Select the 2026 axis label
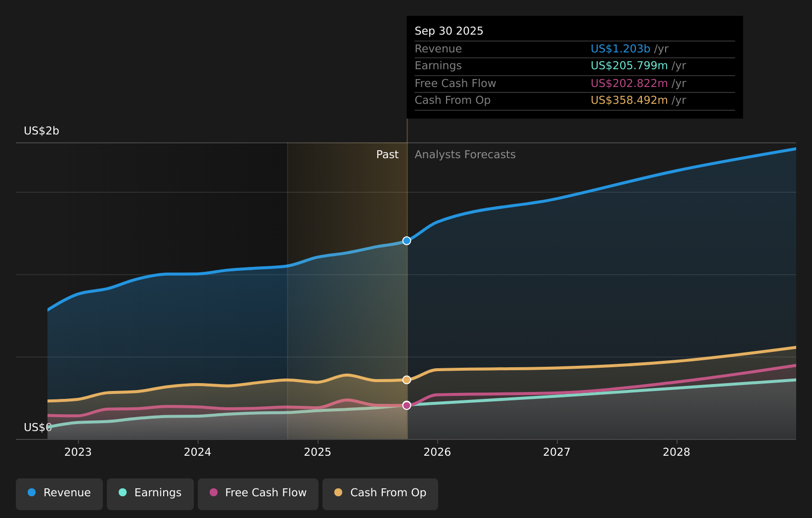Screen dimensions: 812x518 point(438,452)
